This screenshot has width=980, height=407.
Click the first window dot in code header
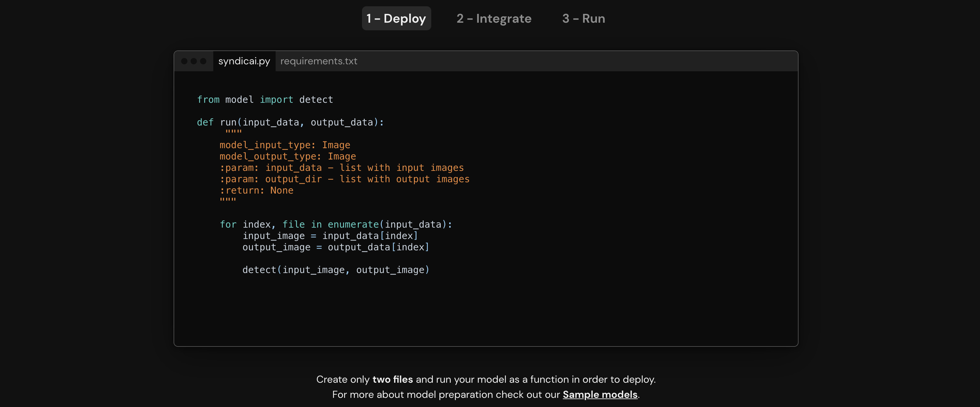click(x=184, y=61)
